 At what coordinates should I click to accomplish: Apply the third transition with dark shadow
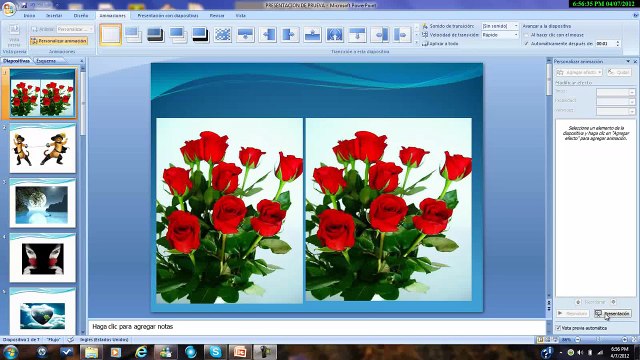tap(156, 35)
